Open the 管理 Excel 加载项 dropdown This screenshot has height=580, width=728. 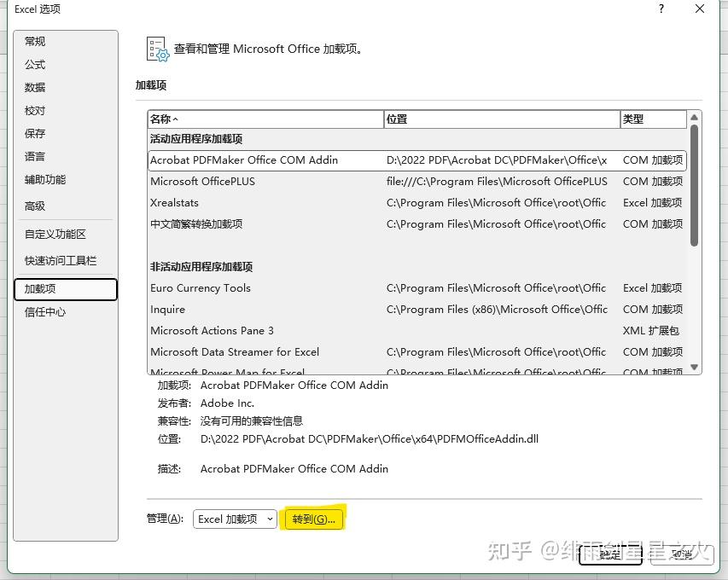[235, 519]
